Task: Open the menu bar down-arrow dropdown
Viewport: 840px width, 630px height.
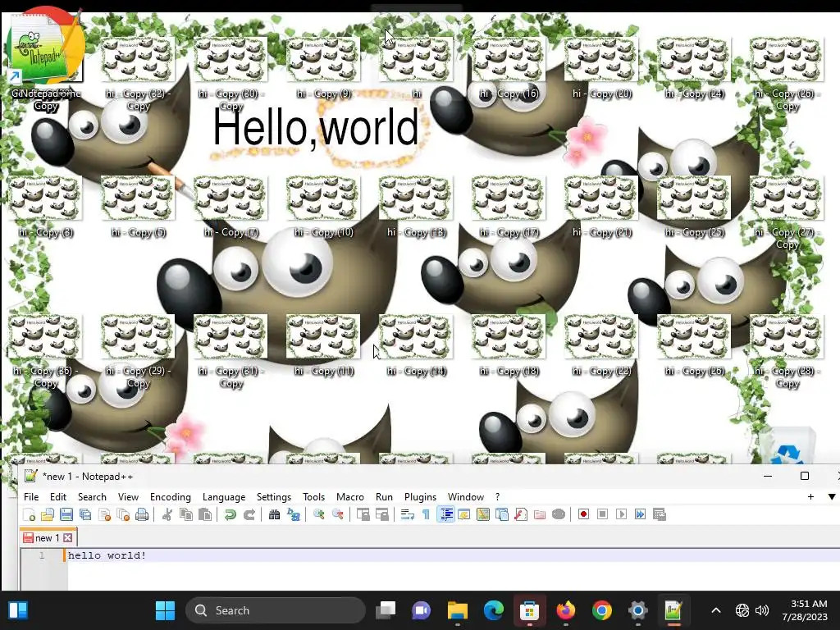Action: pyautogui.click(x=832, y=497)
